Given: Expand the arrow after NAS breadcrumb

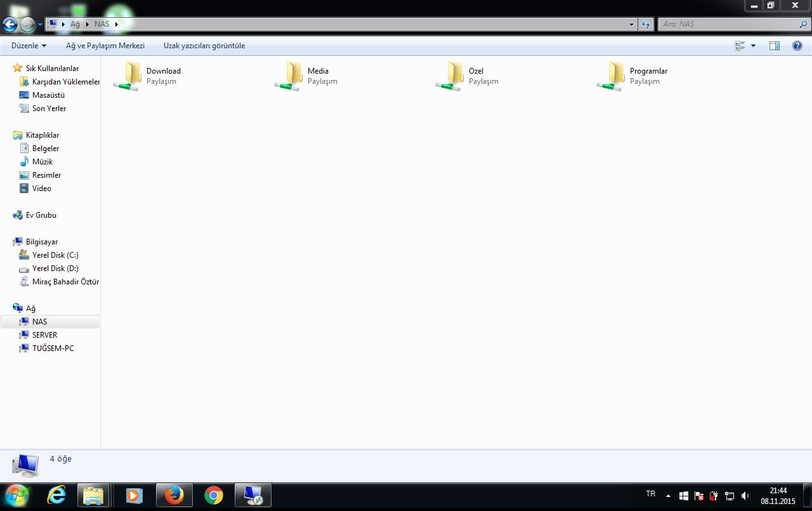Looking at the screenshot, I should click(x=117, y=24).
